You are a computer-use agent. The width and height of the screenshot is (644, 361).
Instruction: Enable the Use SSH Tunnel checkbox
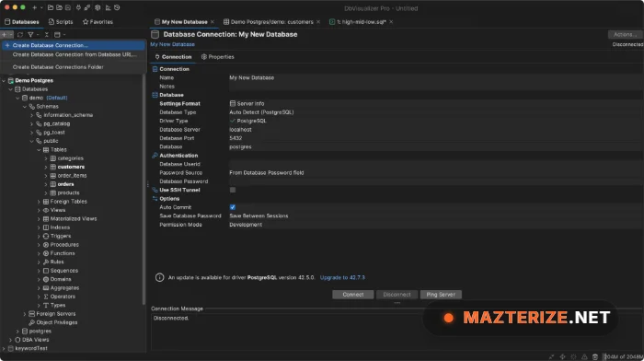click(233, 190)
